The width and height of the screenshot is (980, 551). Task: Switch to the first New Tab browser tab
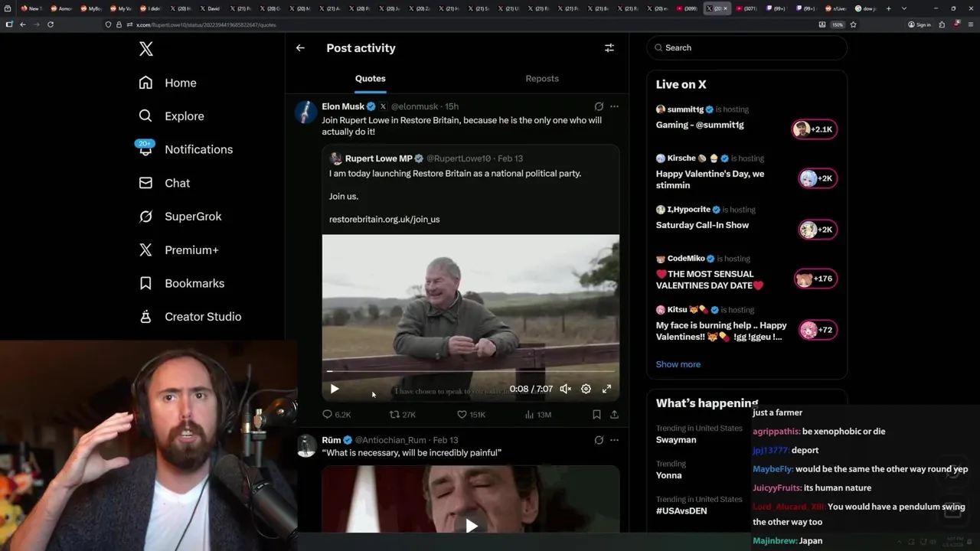point(31,8)
